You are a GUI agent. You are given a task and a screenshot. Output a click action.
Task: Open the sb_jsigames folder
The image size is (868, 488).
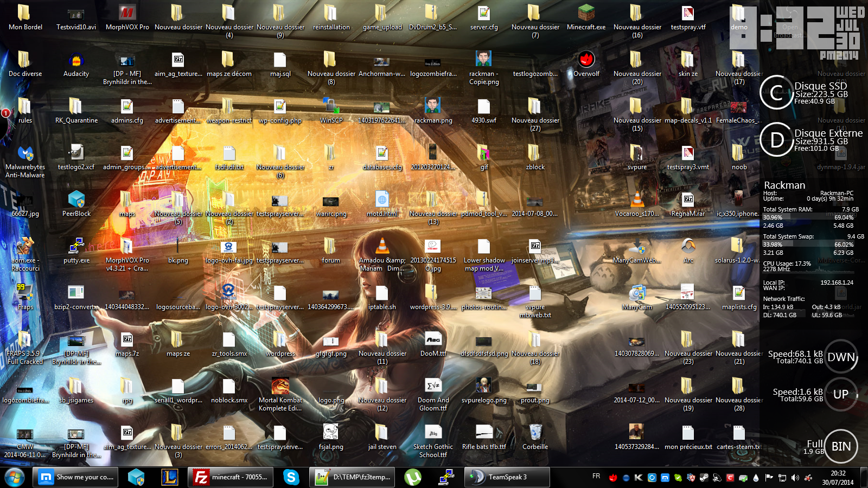point(76,391)
